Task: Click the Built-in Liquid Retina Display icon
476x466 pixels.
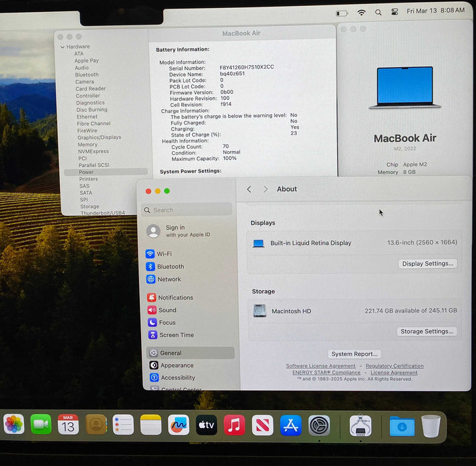Action: [258, 243]
